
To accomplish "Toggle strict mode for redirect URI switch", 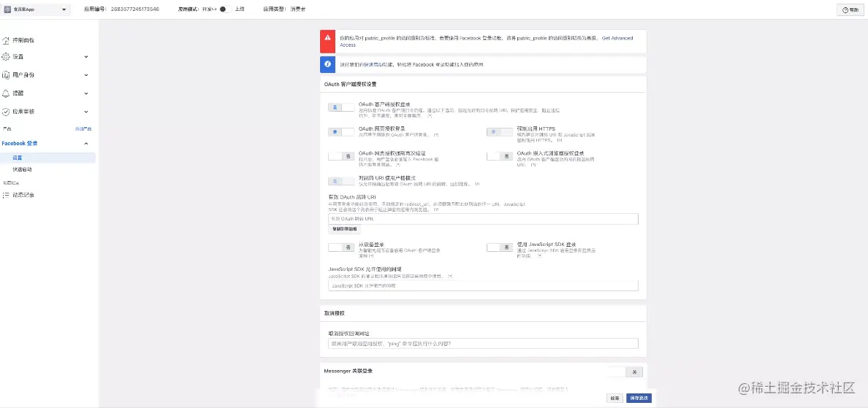I will (x=341, y=181).
